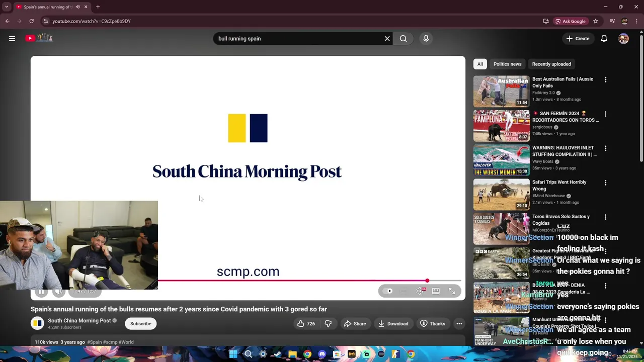Install app icon in address bar
Image resolution: width=644 pixels, height=362 pixels.
coord(546,21)
